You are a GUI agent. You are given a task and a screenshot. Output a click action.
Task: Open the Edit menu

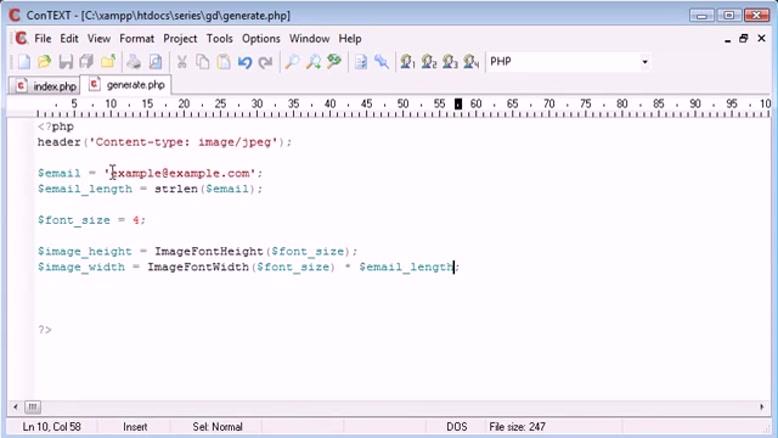pos(69,39)
